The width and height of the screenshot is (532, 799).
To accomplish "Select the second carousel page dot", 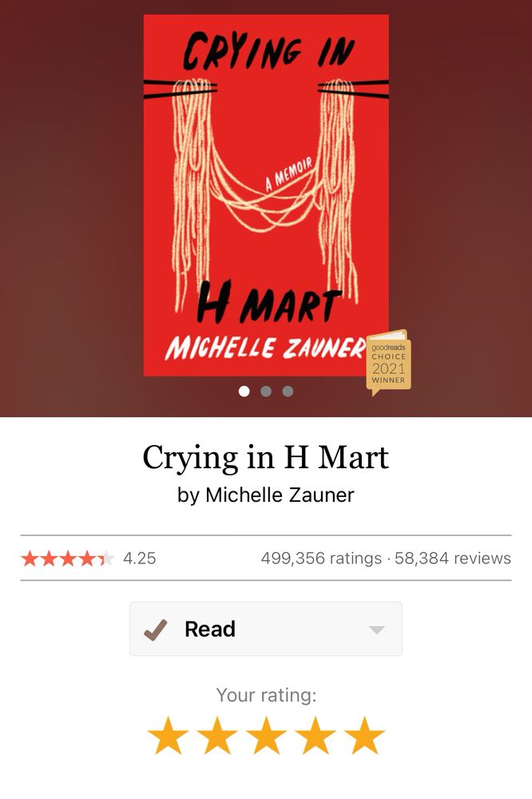I will [x=266, y=391].
